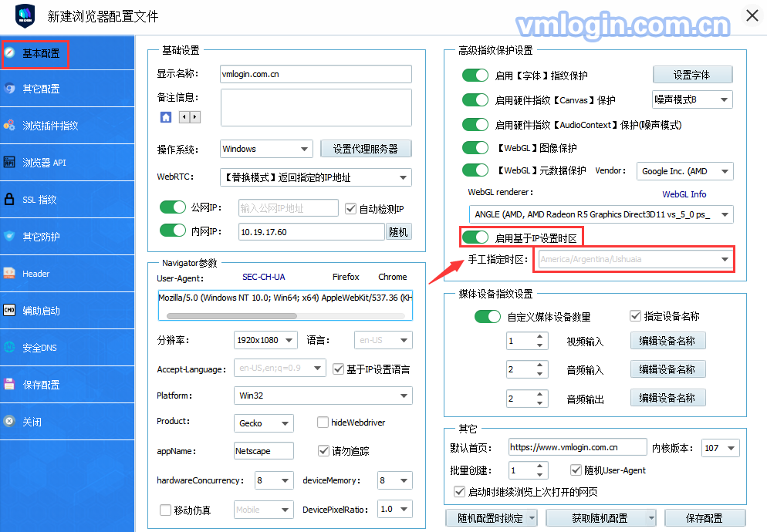Enable the 移动仿真 checkbox
Screen dimensions: 767x532
[165, 510]
